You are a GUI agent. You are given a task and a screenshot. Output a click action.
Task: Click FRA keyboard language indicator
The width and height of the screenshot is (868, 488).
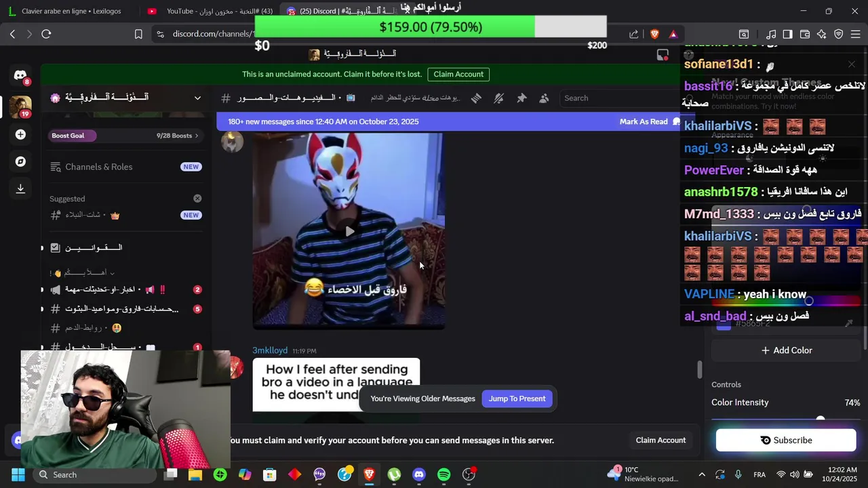pyautogui.click(x=759, y=474)
